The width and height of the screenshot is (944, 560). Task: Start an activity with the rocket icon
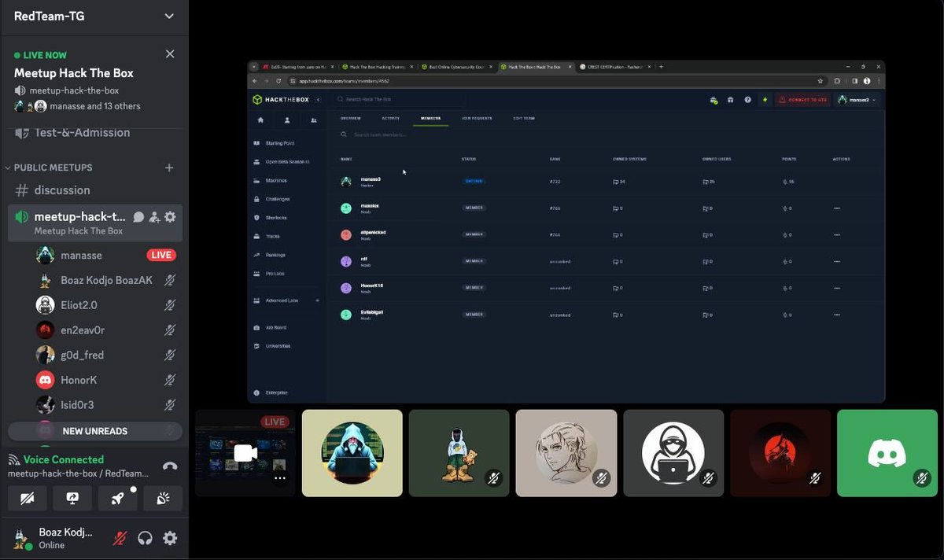pos(118,498)
